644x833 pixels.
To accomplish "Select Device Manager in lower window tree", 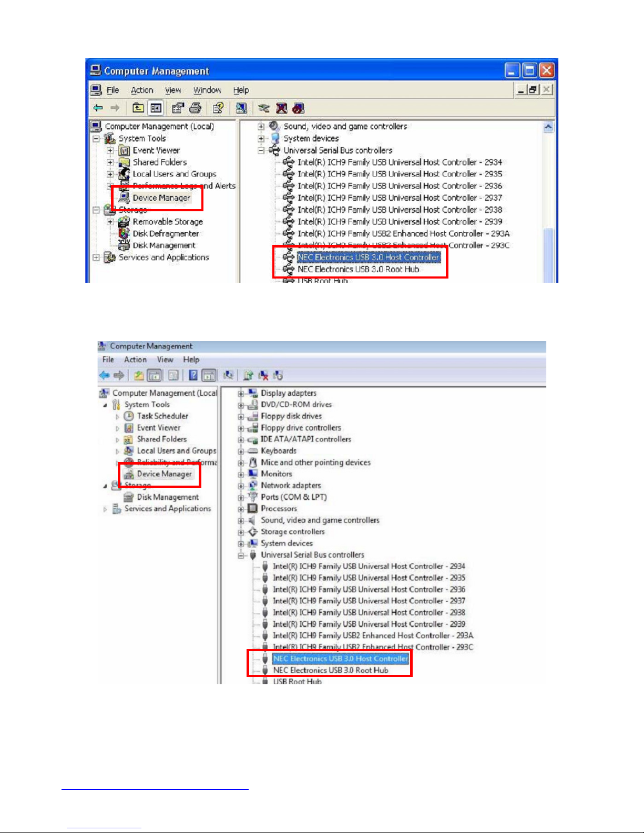I will [x=165, y=474].
